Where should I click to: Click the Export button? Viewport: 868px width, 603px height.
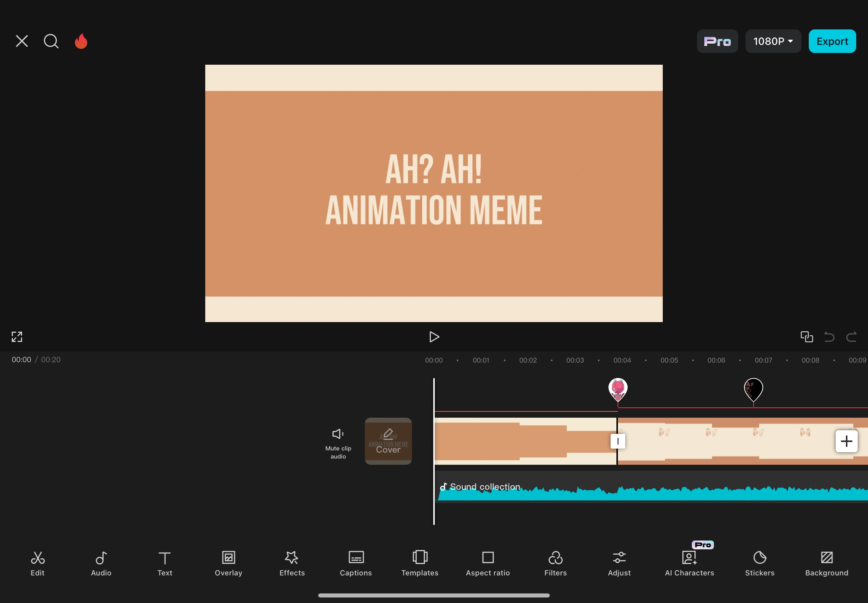(x=832, y=41)
